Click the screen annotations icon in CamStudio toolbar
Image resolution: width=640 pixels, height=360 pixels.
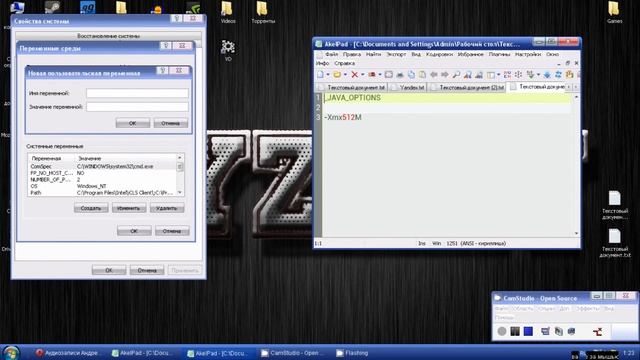[545, 331]
